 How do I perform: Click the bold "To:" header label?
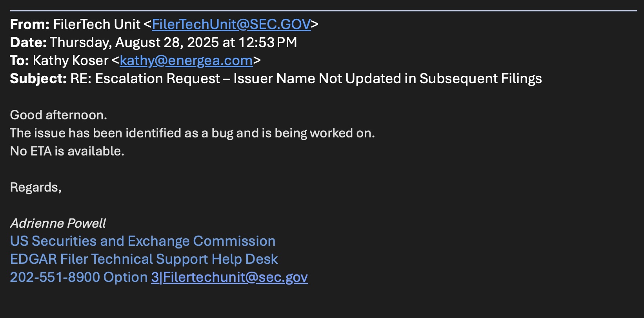(x=19, y=60)
